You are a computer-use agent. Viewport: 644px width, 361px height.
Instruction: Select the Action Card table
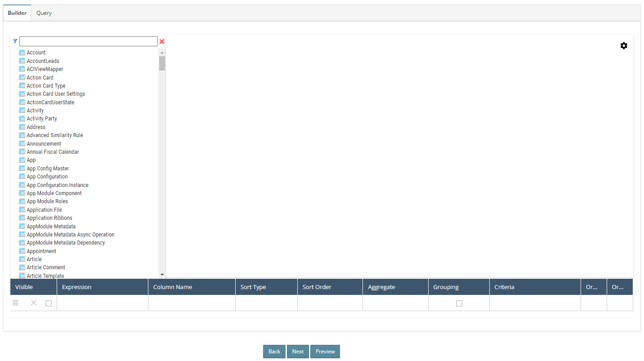pyautogui.click(x=40, y=77)
